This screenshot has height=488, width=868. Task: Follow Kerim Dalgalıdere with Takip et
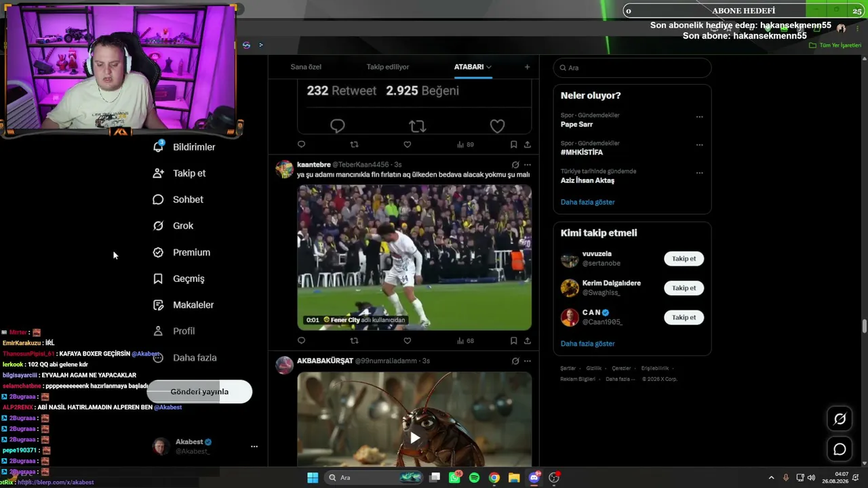click(684, 288)
